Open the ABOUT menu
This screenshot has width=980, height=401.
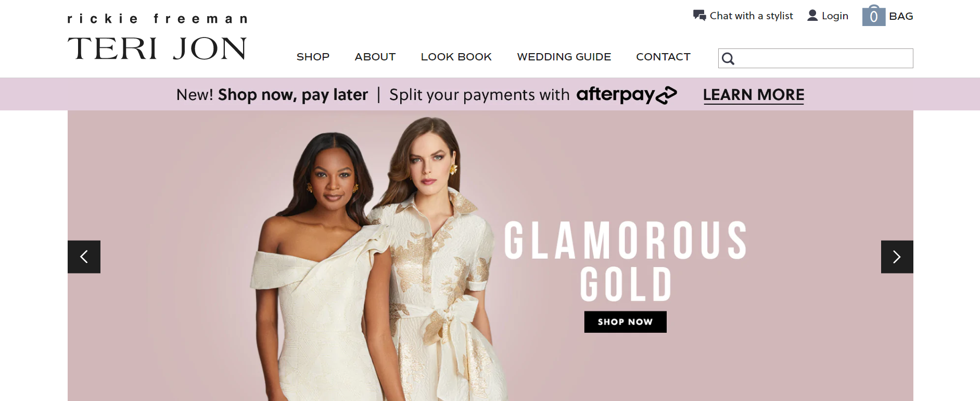click(375, 57)
